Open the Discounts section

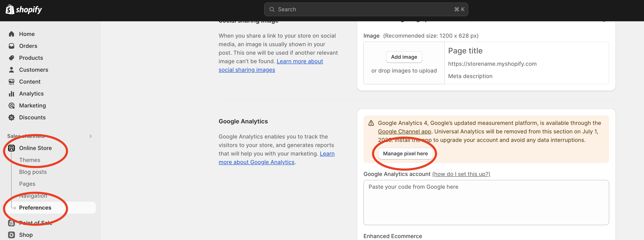point(33,117)
